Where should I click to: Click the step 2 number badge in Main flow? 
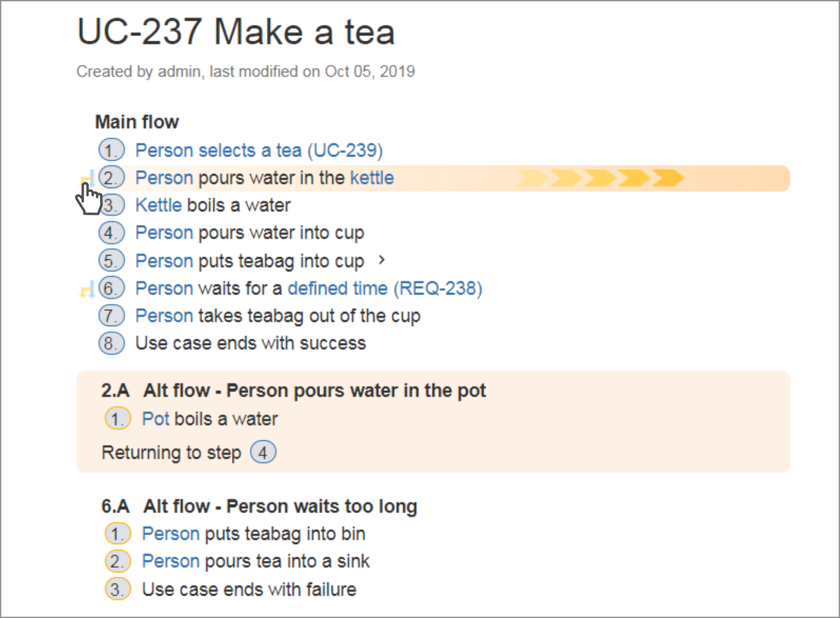[x=111, y=178]
